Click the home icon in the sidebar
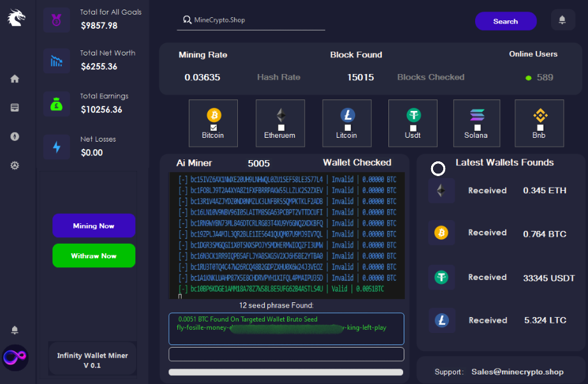Image resolution: width=588 pixels, height=384 pixels. click(15, 79)
